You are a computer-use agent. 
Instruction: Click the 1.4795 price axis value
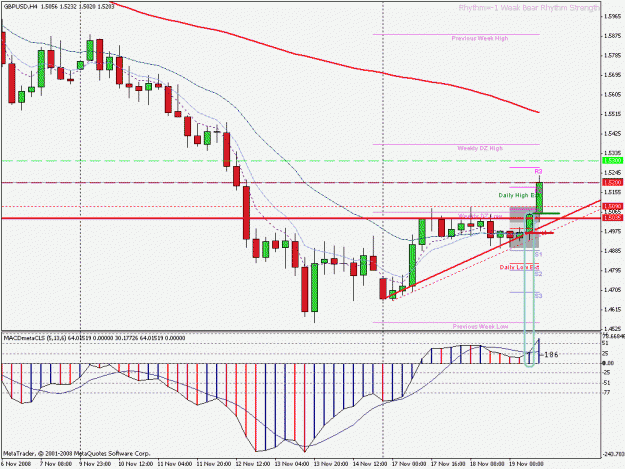613,270
